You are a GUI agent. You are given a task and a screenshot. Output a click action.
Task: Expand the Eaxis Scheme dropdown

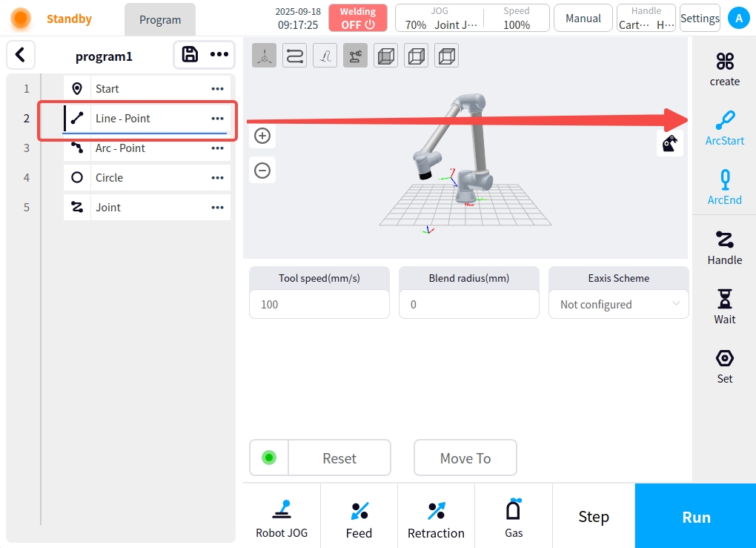tap(618, 304)
